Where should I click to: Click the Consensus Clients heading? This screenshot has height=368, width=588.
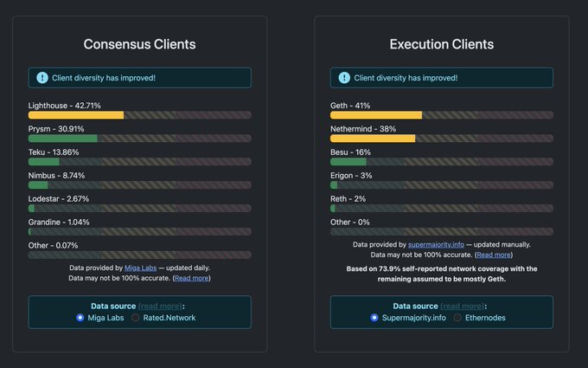click(139, 44)
